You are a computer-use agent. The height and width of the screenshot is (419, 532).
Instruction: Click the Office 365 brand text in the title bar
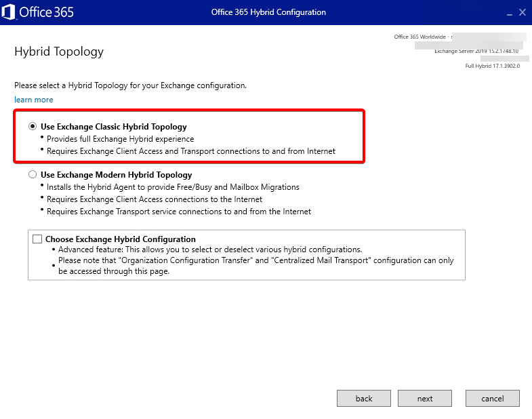tap(46, 12)
